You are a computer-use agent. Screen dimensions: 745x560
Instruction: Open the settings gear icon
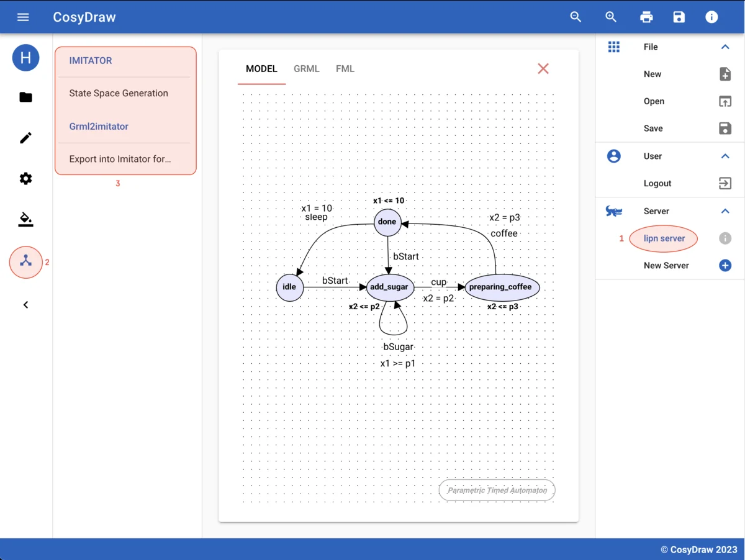click(25, 179)
